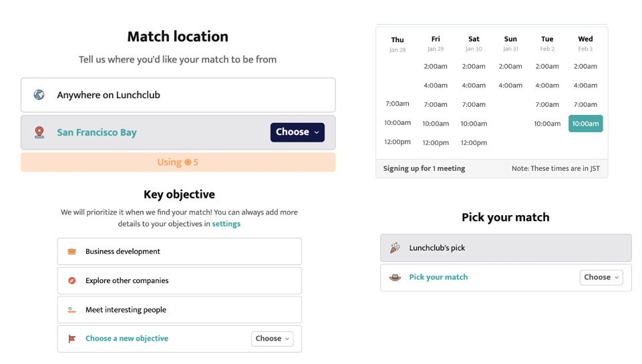Click the cowboy hat icon beside Pick your match
The width and height of the screenshot is (642, 364).
pos(395,277)
